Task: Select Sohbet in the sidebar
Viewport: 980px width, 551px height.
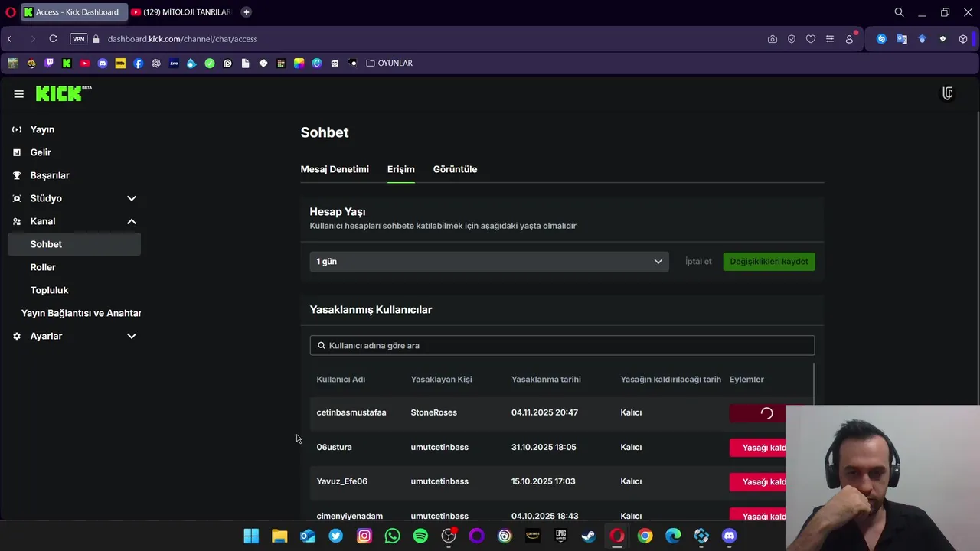Action: (74, 244)
